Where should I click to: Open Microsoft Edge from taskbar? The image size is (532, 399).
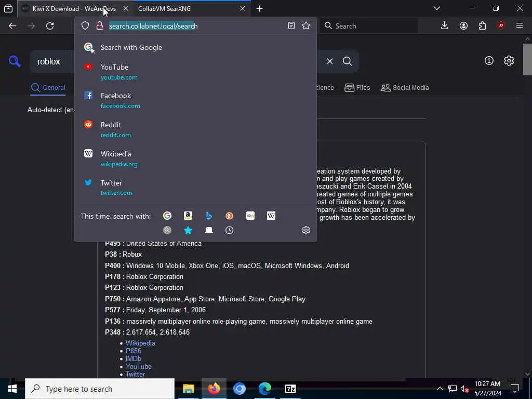[x=264, y=389]
